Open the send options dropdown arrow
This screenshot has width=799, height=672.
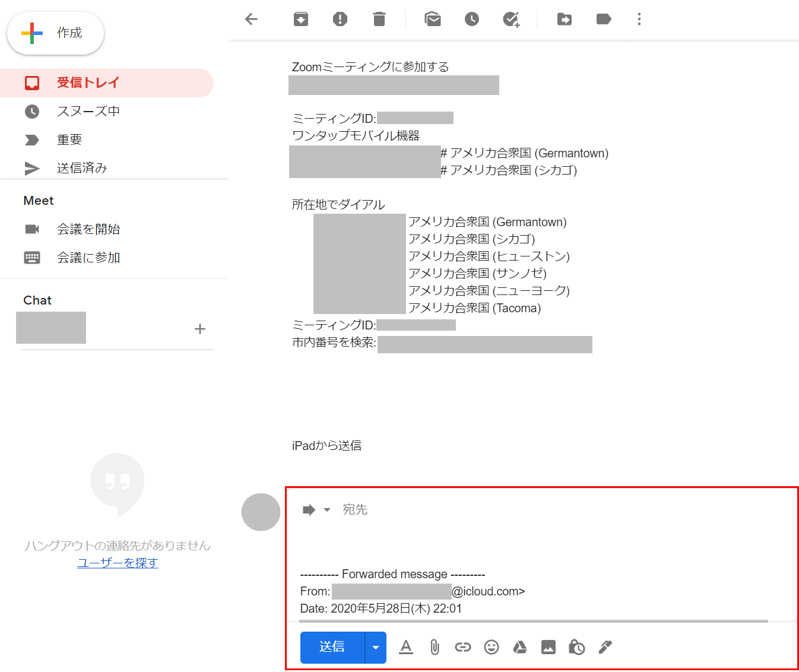376,647
